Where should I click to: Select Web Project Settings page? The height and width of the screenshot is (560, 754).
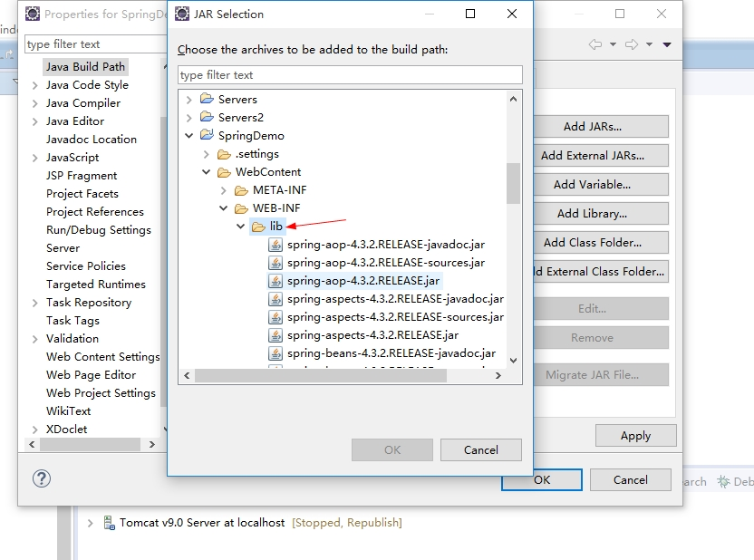101,392
